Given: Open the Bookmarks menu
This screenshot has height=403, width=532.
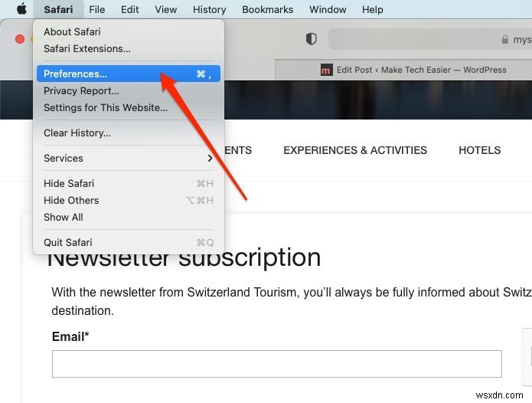Looking at the screenshot, I should (267, 9).
